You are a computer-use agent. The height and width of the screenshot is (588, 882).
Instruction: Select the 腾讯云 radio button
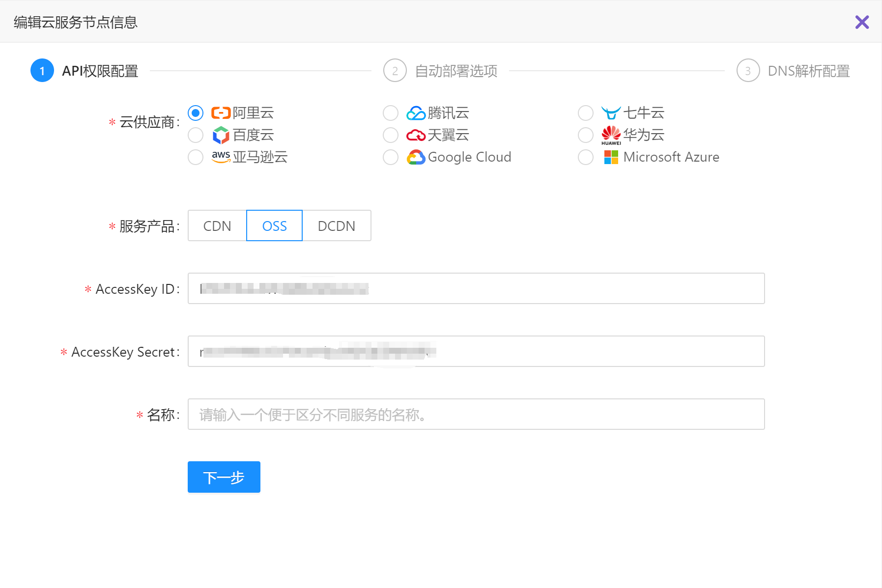(x=391, y=113)
